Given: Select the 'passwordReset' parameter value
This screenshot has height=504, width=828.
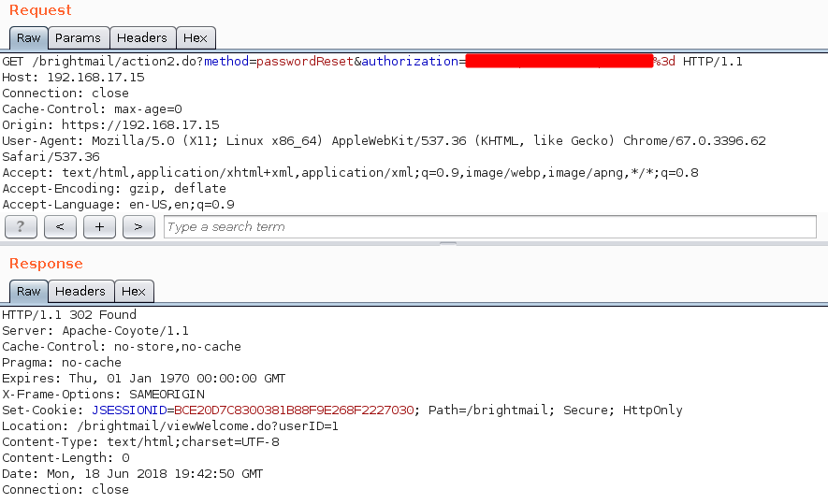Looking at the screenshot, I should tap(305, 61).
